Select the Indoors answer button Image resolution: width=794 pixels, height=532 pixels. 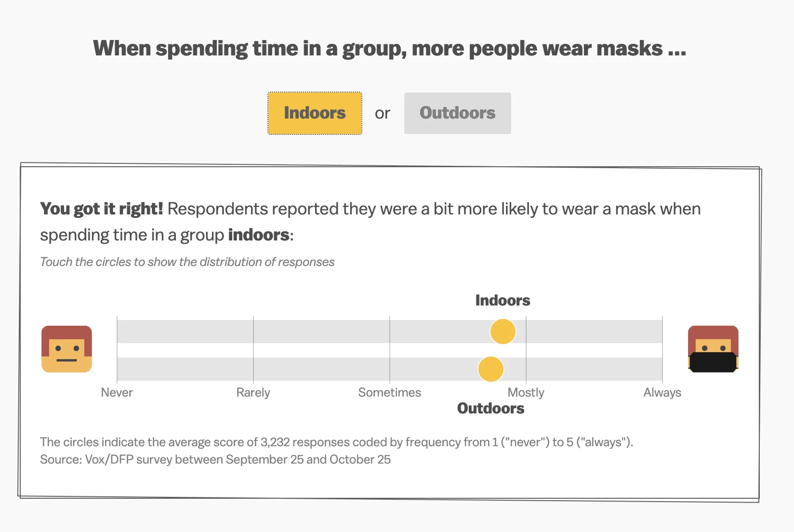314,113
